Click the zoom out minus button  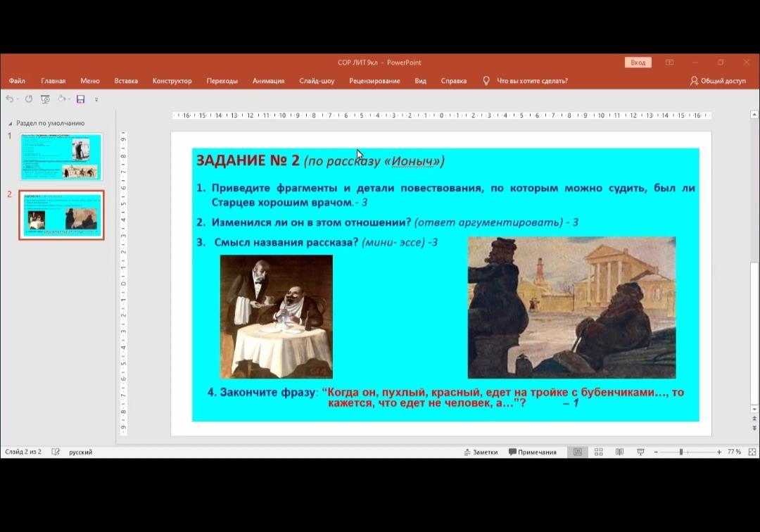[x=656, y=452]
